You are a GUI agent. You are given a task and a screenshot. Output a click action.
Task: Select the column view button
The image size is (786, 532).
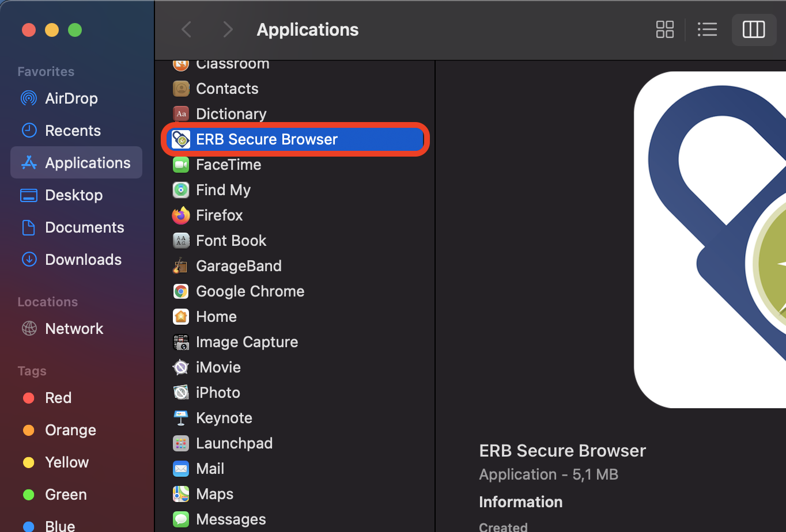click(753, 29)
